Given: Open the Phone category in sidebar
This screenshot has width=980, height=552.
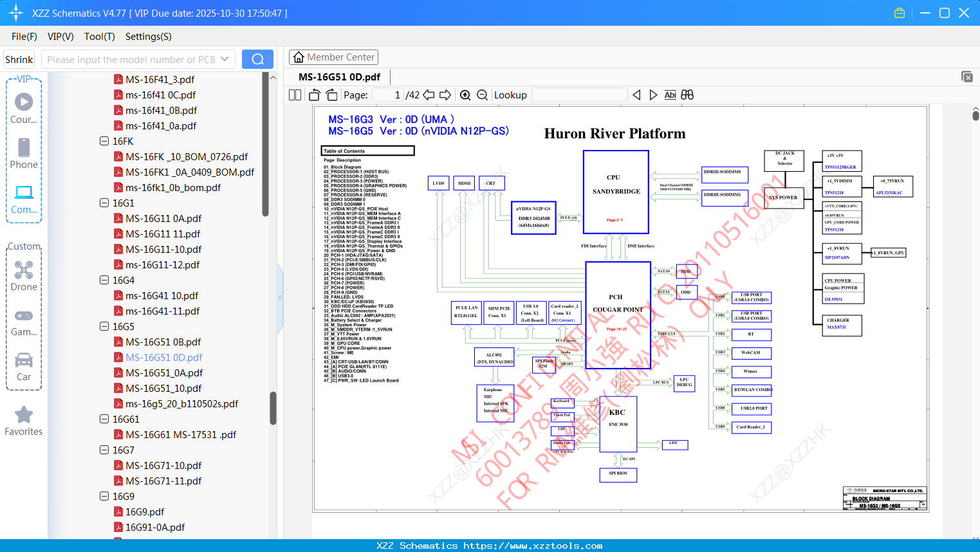Looking at the screenshot, I should [24, 153].
